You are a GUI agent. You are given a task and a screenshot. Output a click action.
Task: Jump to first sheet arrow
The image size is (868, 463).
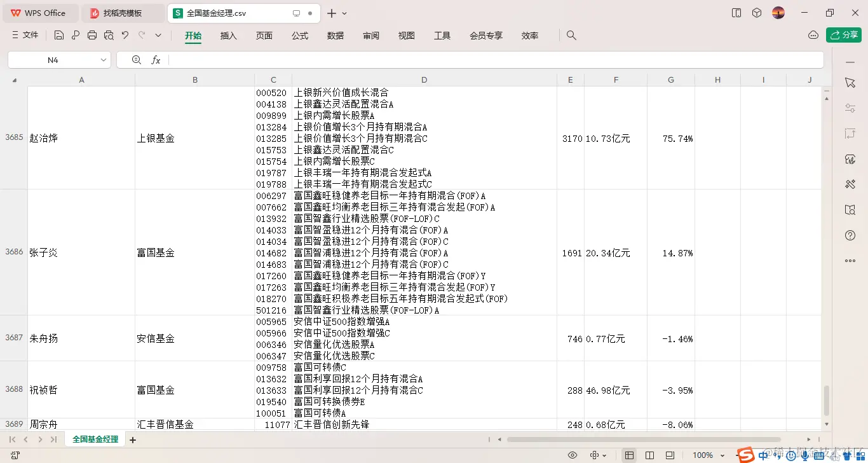[x=12, y=439]
